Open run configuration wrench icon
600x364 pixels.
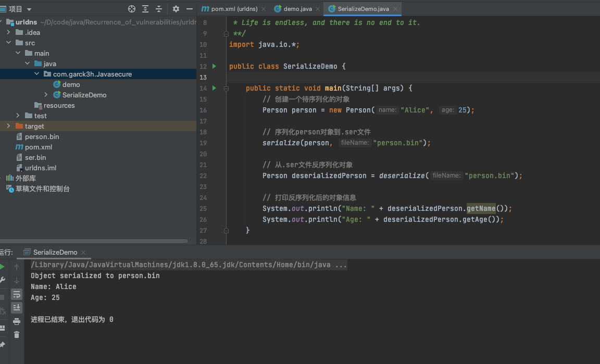coord(2,280)
